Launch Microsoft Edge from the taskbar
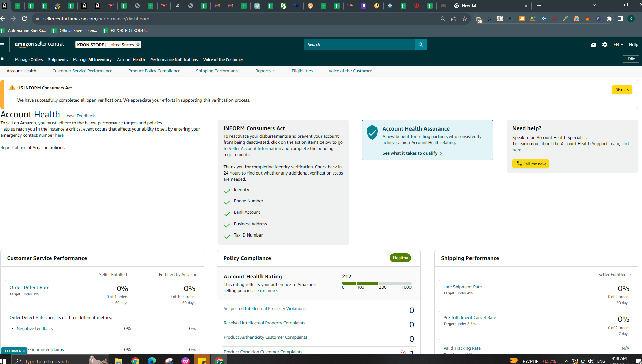This screenshot has height=364, width=642. [152, 361]
